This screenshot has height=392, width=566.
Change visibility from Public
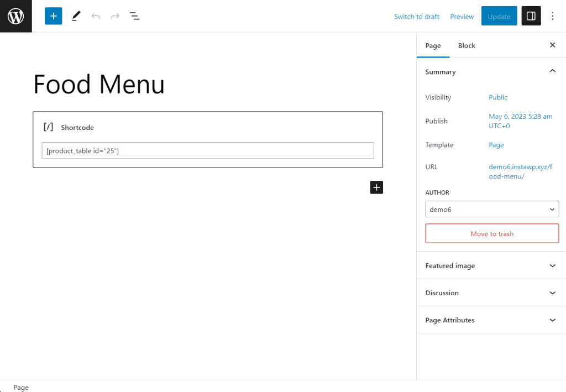[x=498, y=97]
